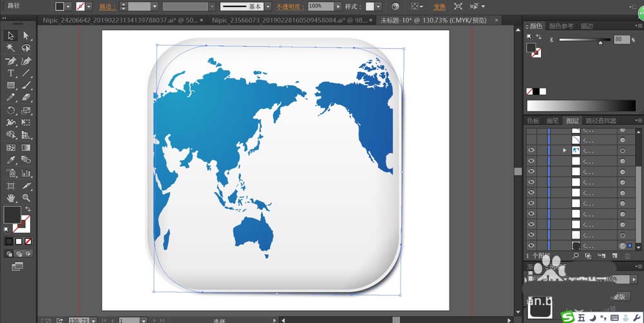Open the Color panel flyout menu

pyautogui.click(x=638, y=26)
